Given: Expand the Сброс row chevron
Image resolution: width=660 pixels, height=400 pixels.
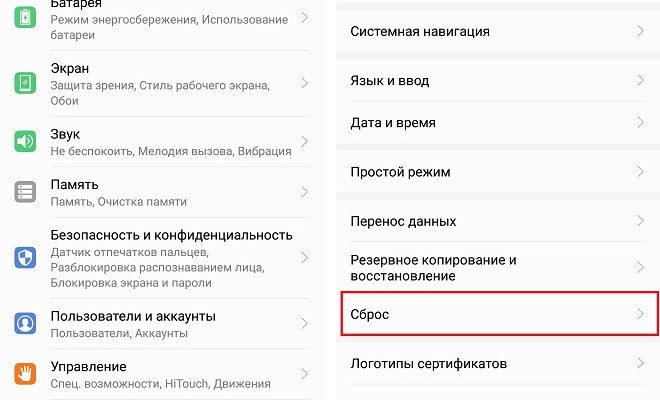Looking at the screenshot, I should (640, 315).
